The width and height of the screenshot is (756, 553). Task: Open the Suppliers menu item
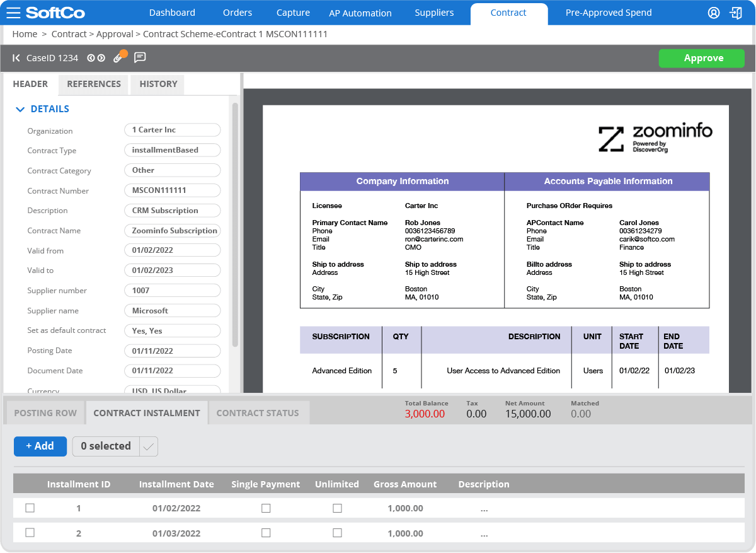(x=434, y=13)
